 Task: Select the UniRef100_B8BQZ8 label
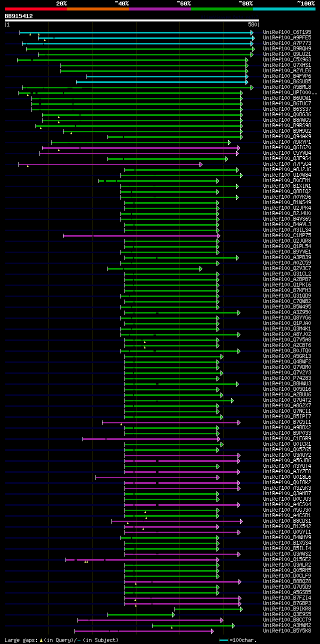pyautogui.click(x=287, y=581)
